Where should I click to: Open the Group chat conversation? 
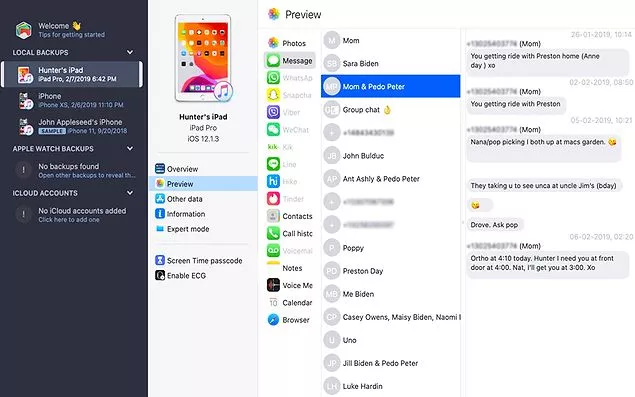click(x=391, y=110)
